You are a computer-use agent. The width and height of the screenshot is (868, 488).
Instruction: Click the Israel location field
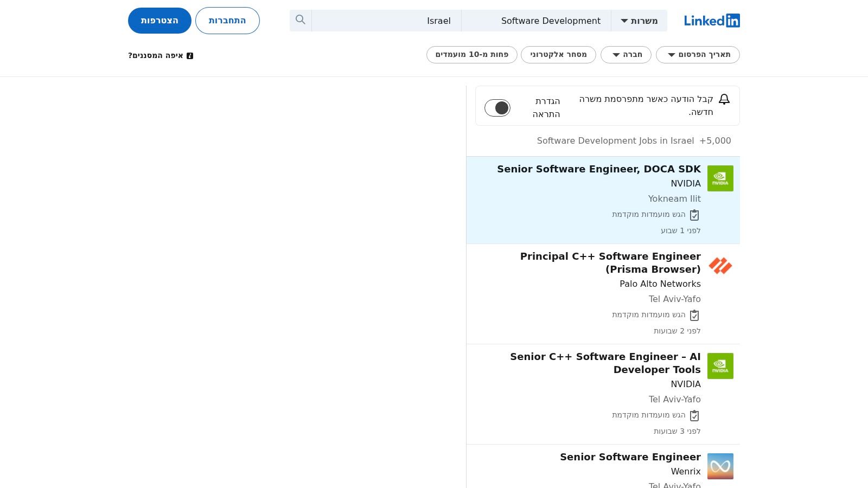click(x=386, y=21)
